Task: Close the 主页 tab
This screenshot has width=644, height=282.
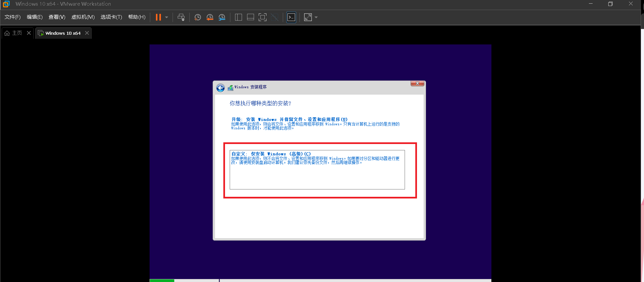Action: click(29, 33)
